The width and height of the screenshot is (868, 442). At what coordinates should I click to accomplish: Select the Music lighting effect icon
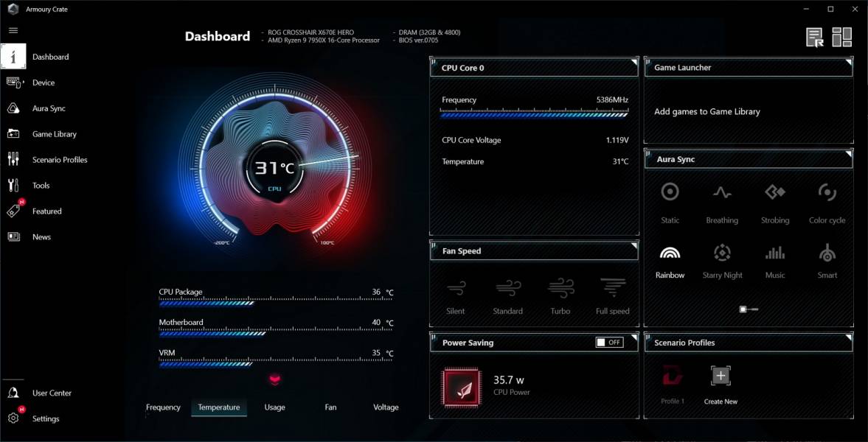[774, 253]
